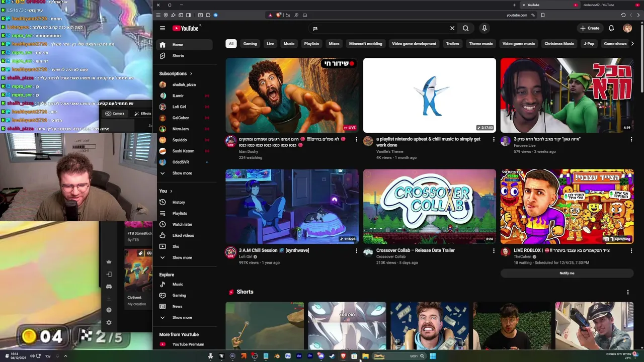Click the Camera button in overlay
The width and height of the screenshot is (644, 362).
click(115, 114)
